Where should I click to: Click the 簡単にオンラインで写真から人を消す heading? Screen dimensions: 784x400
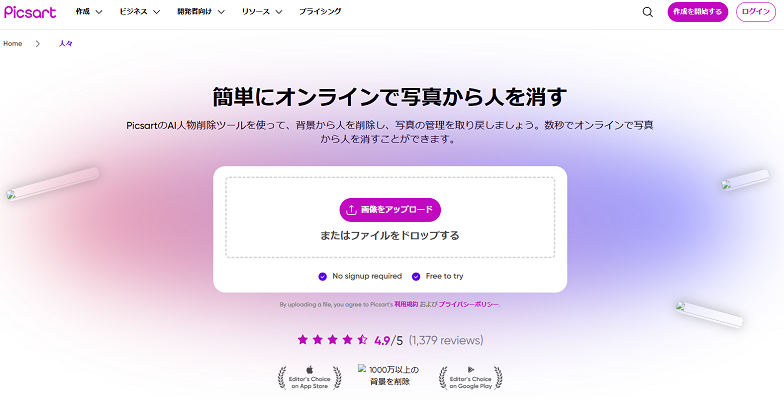point(390,97)
